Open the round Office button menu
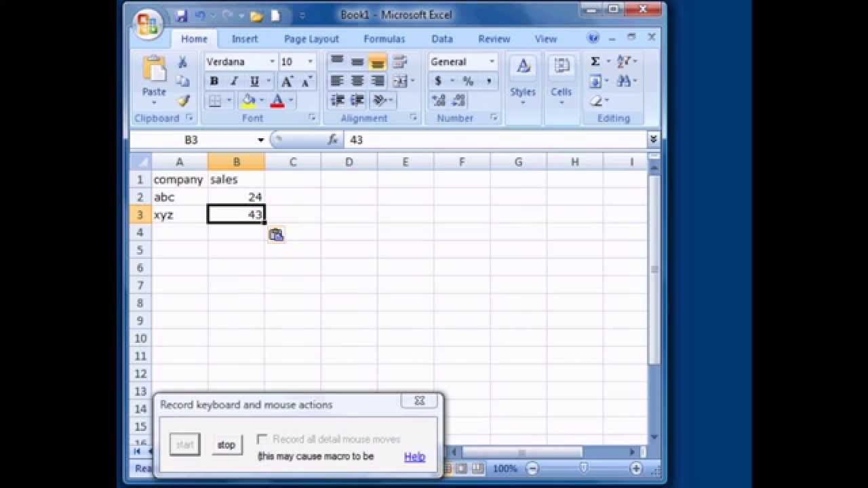 coord(147,25)
